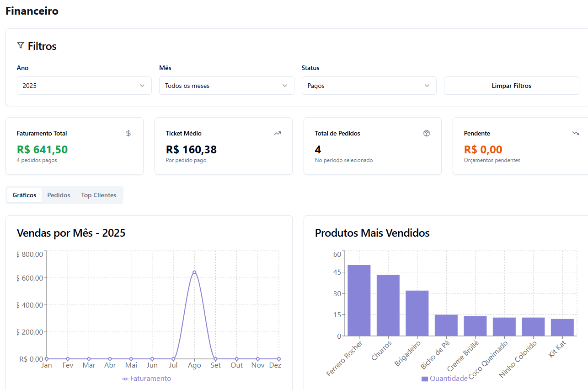Click the Ferrero Rocher bar in chart
The height and width of the screenshot is (390, 588).
point(359,300)
